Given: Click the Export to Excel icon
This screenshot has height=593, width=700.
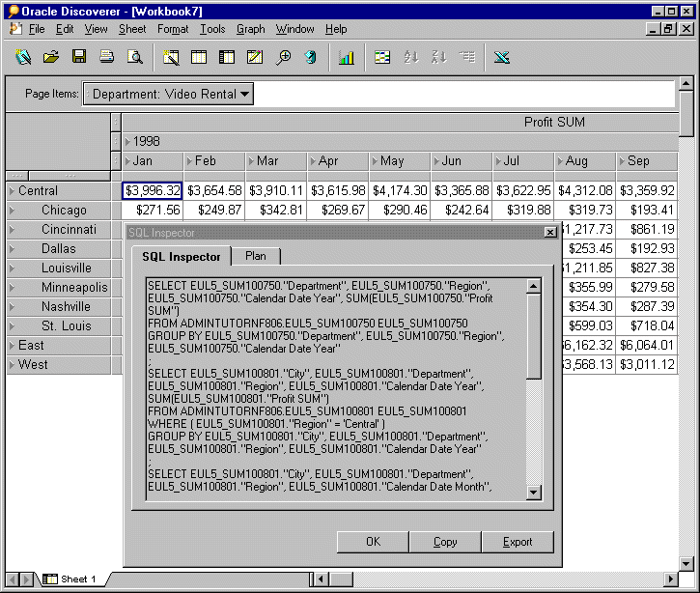Looking at the screenshot, I should click(x=502, y=57).
